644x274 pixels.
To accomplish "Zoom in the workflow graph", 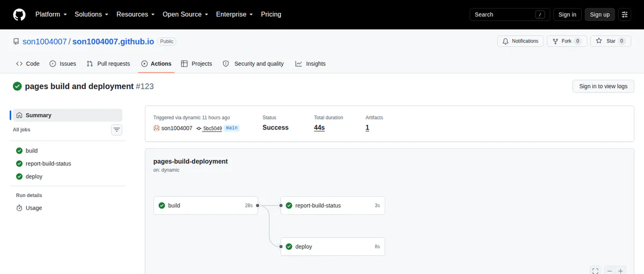I will coord(620,271).
